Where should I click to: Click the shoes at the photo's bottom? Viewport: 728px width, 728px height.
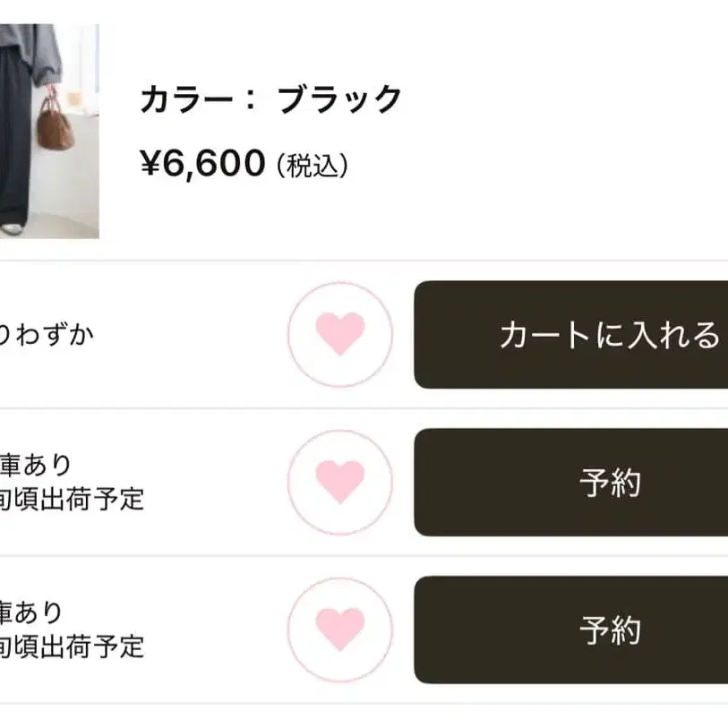[x=13, y=227]
